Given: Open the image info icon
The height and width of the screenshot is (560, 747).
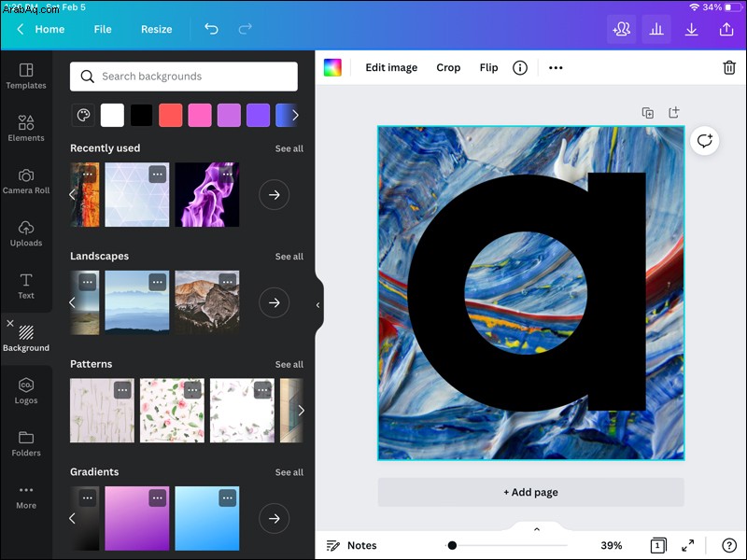Looking at the screenshot, I should point(520,67).
